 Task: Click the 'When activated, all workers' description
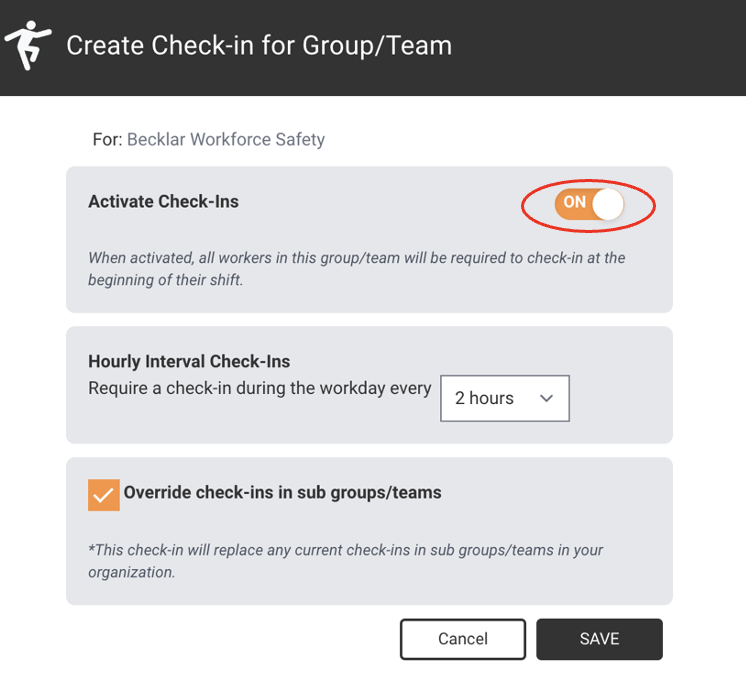coord(356,269)
